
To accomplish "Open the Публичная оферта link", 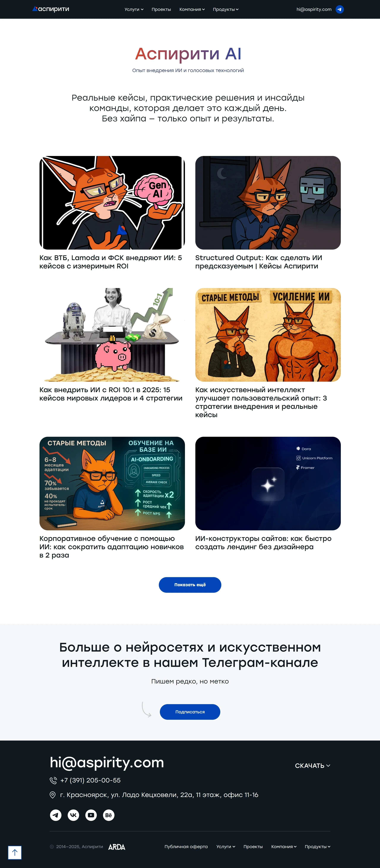I will click(186, 846).
